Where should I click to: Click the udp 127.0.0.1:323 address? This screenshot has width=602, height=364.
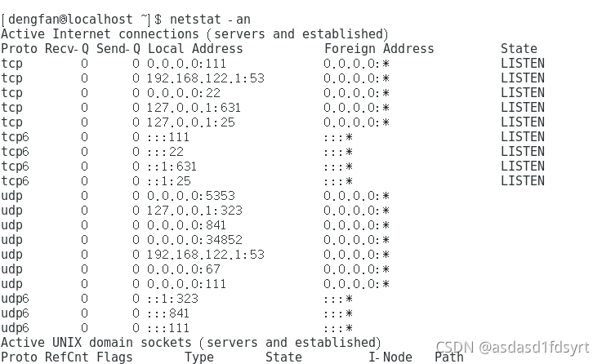[x=194, y=211]
